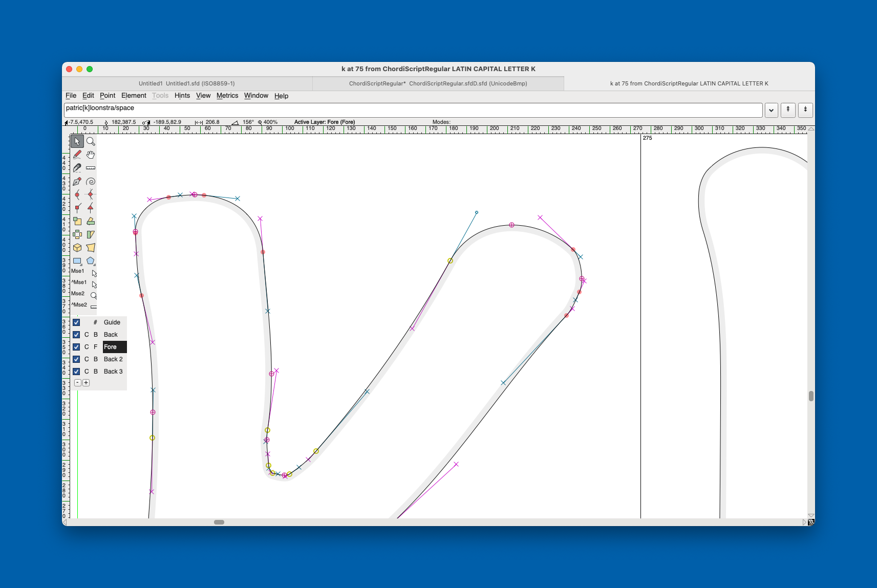
Task: Open the File menu
Action: click(x=71, y=96)
